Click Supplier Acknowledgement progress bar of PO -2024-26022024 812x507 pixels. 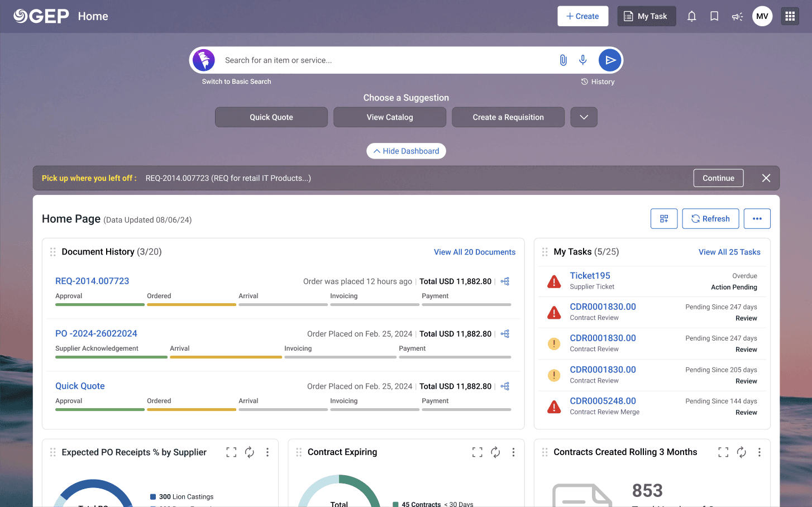pos(111,357)
